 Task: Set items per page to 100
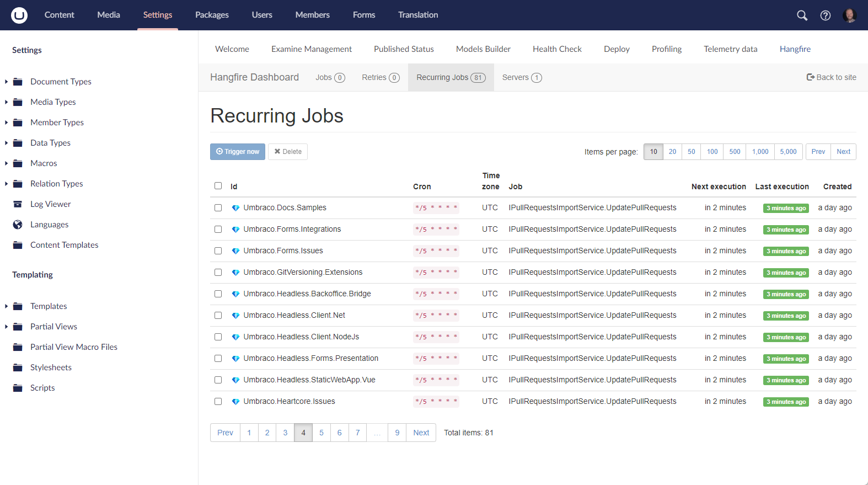click(x=712, y=152)
